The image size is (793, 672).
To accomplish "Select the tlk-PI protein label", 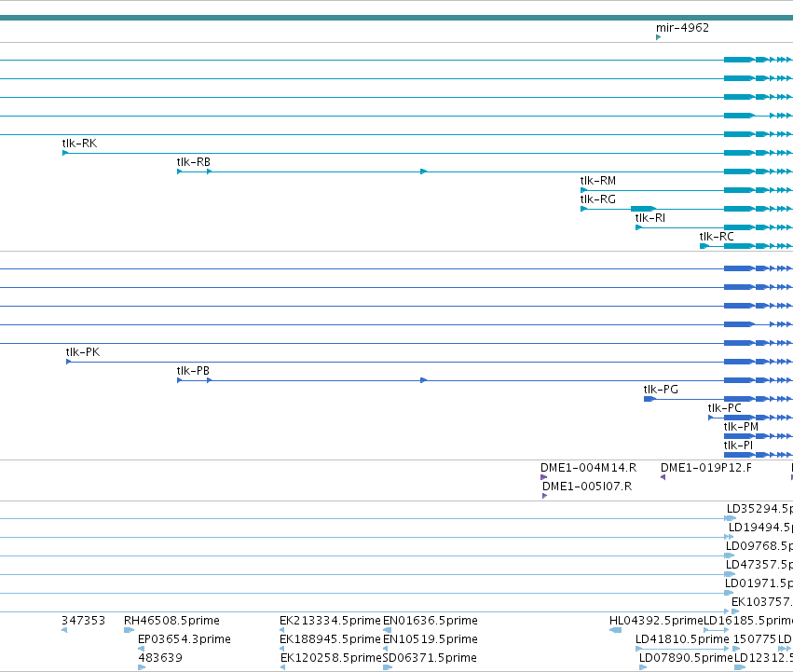I will pyautogui.click(x=738, y=446).
